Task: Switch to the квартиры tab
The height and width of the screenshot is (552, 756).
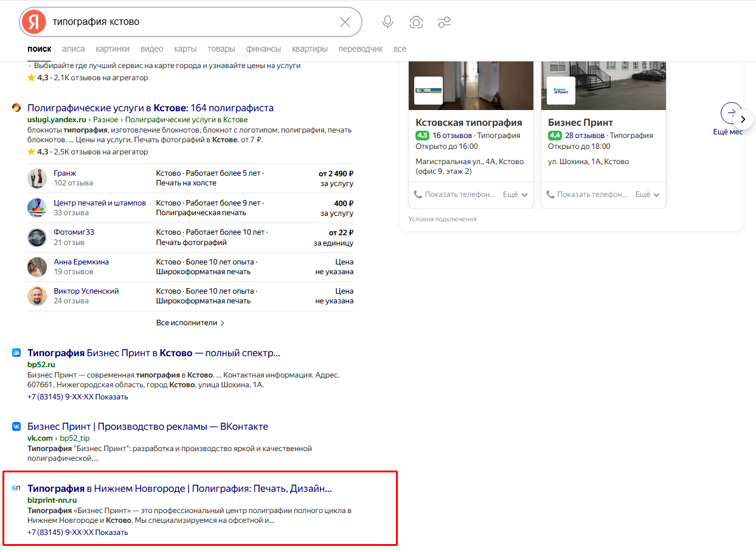Action: pyautogui.click(x=310, y=49)
